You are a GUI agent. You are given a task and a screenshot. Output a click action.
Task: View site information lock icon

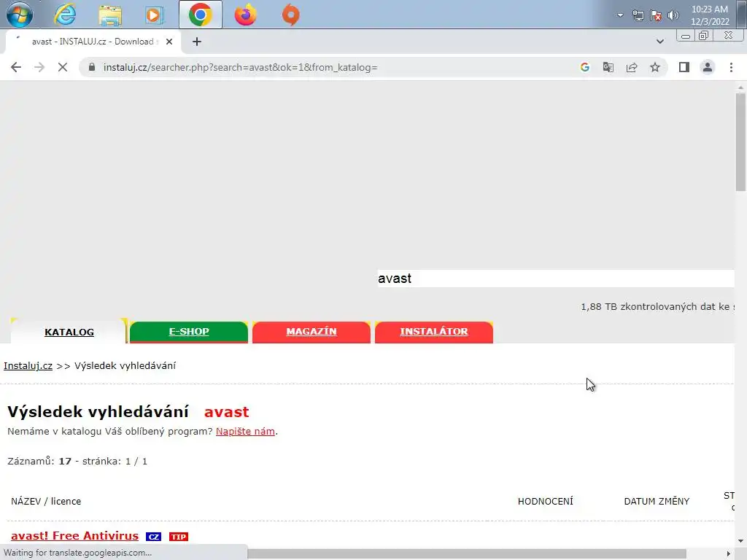92,67
